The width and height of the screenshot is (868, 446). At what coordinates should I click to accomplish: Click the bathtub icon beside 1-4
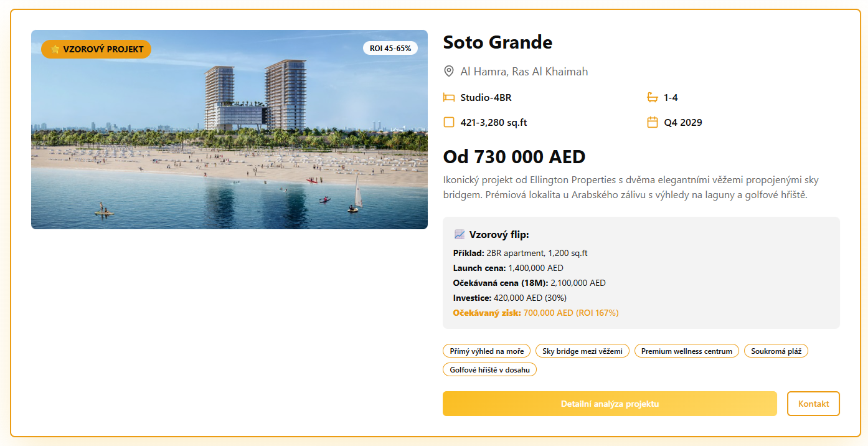[653, 97]
